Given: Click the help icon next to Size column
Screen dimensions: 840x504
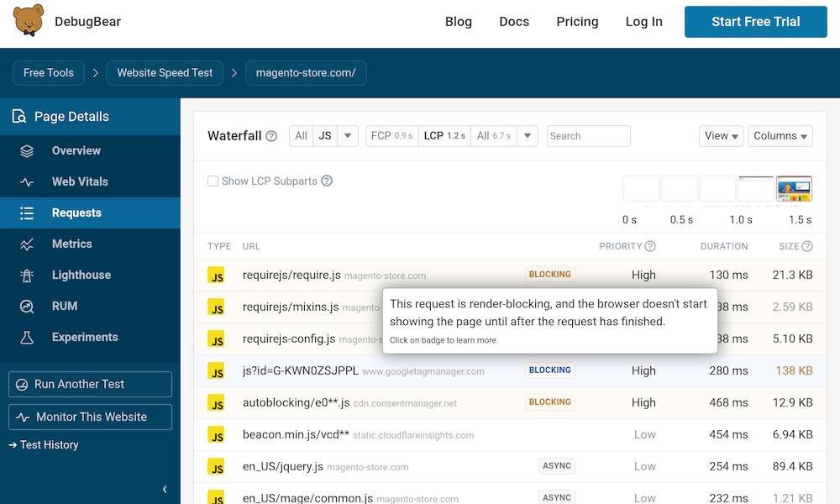Looking at the screenshot, I should tap(807, 246).
